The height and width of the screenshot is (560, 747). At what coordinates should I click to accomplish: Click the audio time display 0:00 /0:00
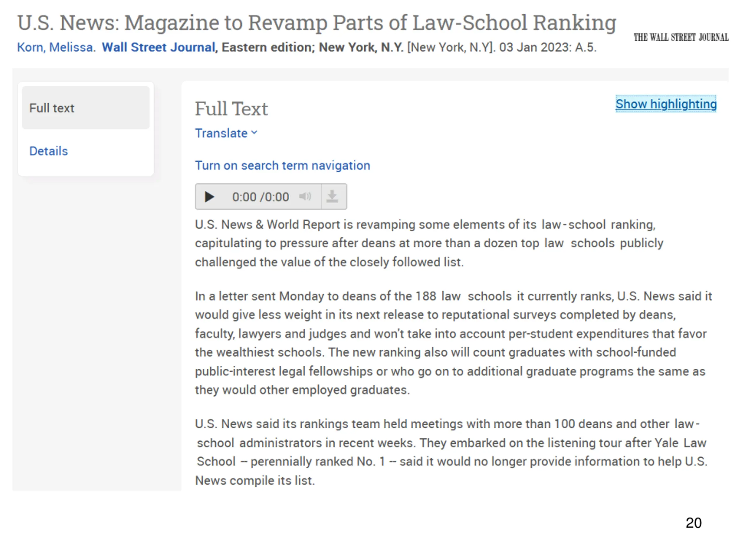click(260, 197)
